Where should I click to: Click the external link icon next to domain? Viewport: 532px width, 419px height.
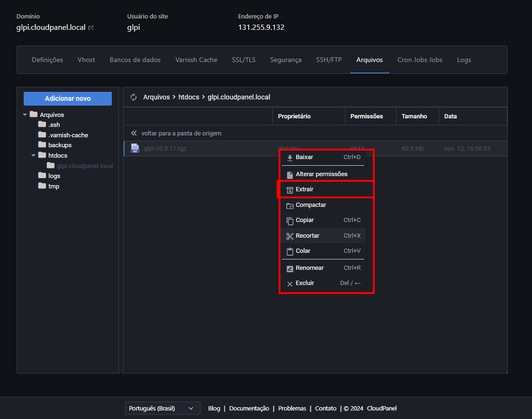[91, 28]
